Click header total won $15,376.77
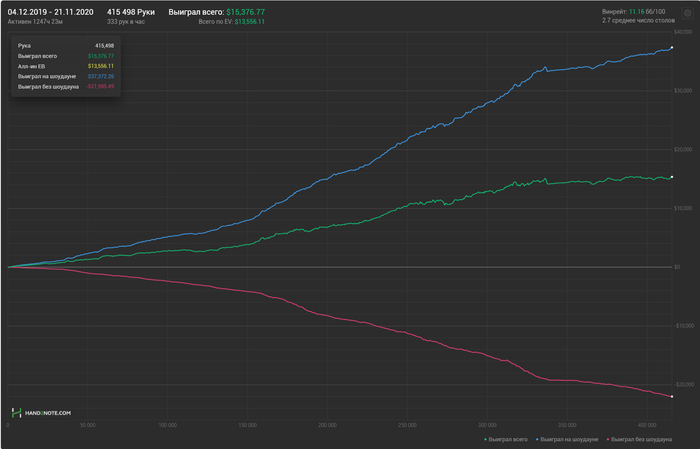This screenshot has width=700, height=449. (x=246, y=12)
